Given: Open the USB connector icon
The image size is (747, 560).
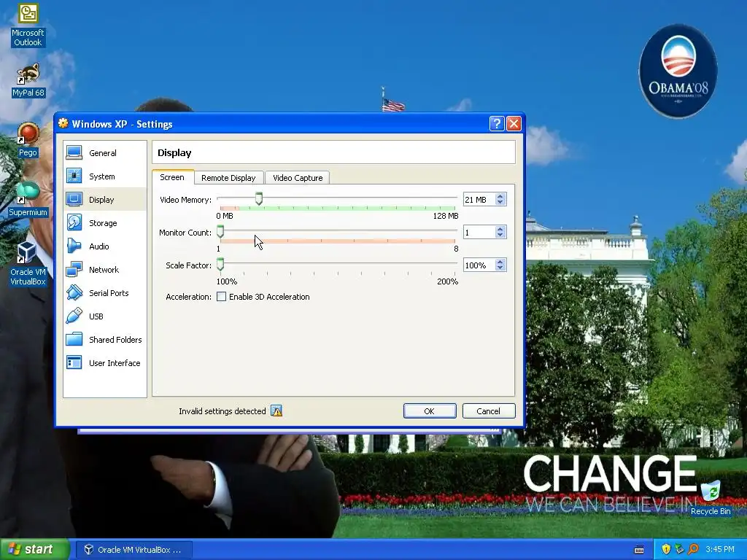Looking at the screenshot, I should click(74, 316).
